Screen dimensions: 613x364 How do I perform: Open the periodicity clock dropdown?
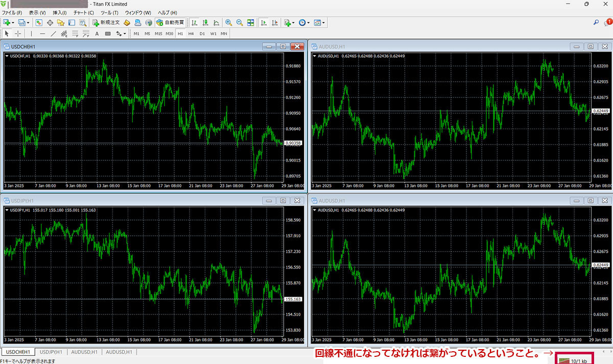(309, 22)
